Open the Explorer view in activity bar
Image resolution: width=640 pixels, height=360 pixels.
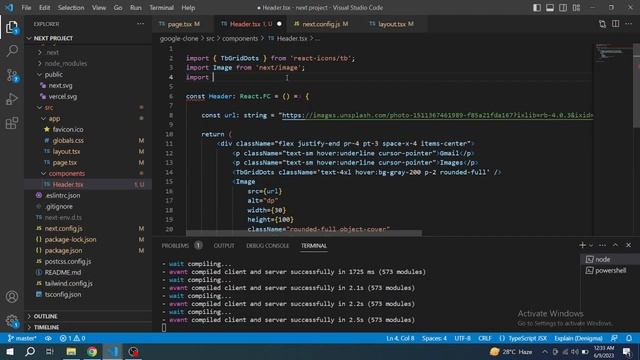(x=12, y=27)
